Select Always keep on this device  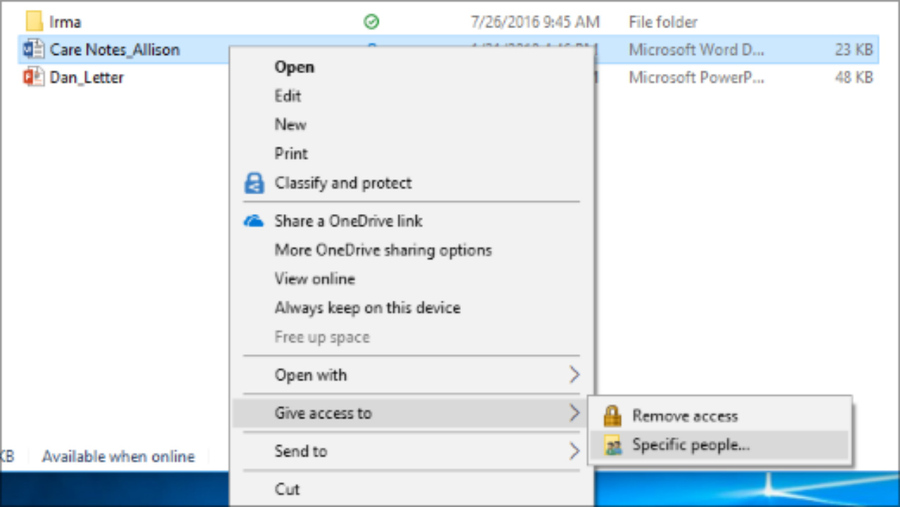(x=367, y=308)
